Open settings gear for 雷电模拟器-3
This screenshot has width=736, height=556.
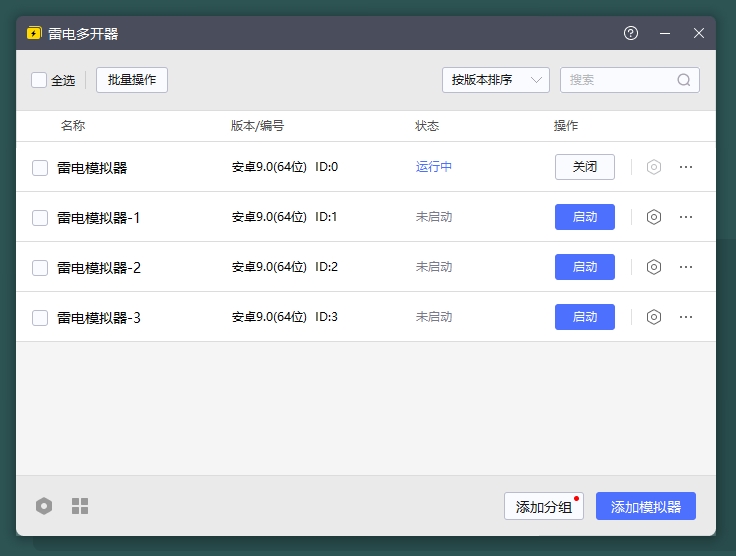(x=654, y=317)
